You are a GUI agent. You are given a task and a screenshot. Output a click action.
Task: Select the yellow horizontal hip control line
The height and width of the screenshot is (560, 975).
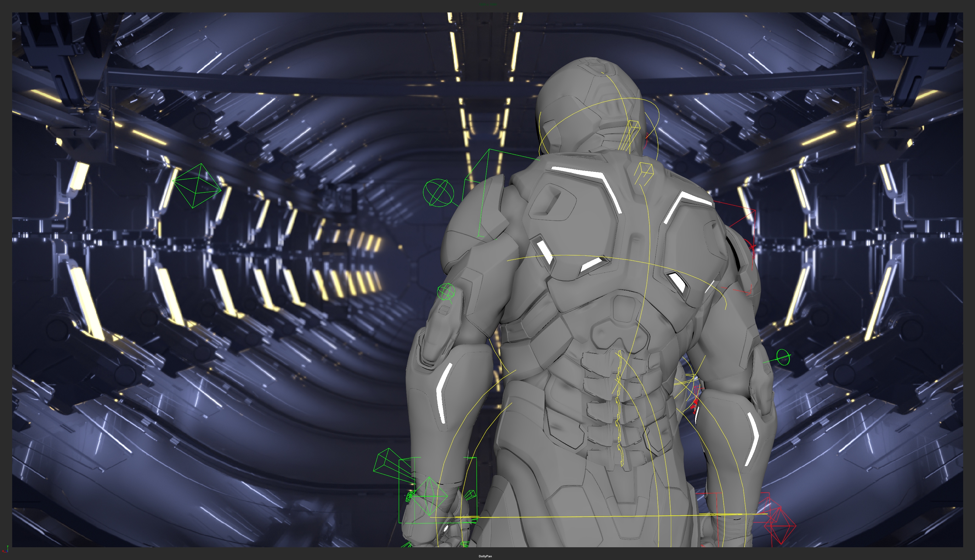coord(577,517)
